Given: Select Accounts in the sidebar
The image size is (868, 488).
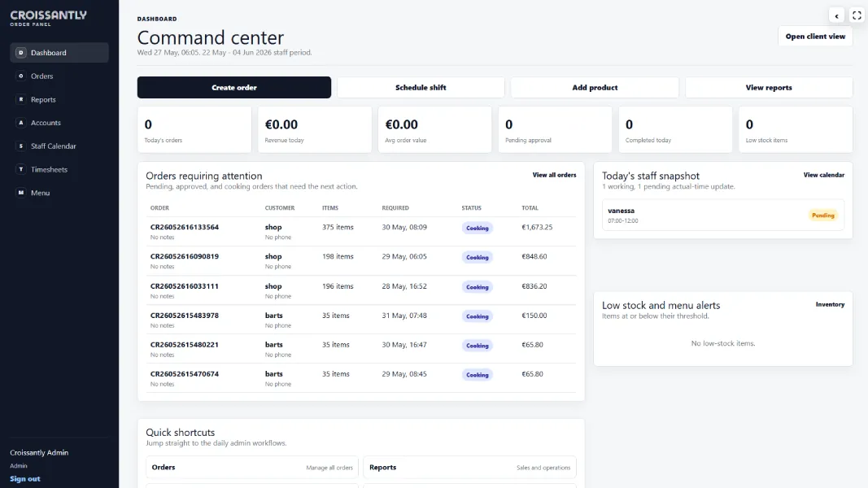Looking at the screenshot, I should click(59, 123).
